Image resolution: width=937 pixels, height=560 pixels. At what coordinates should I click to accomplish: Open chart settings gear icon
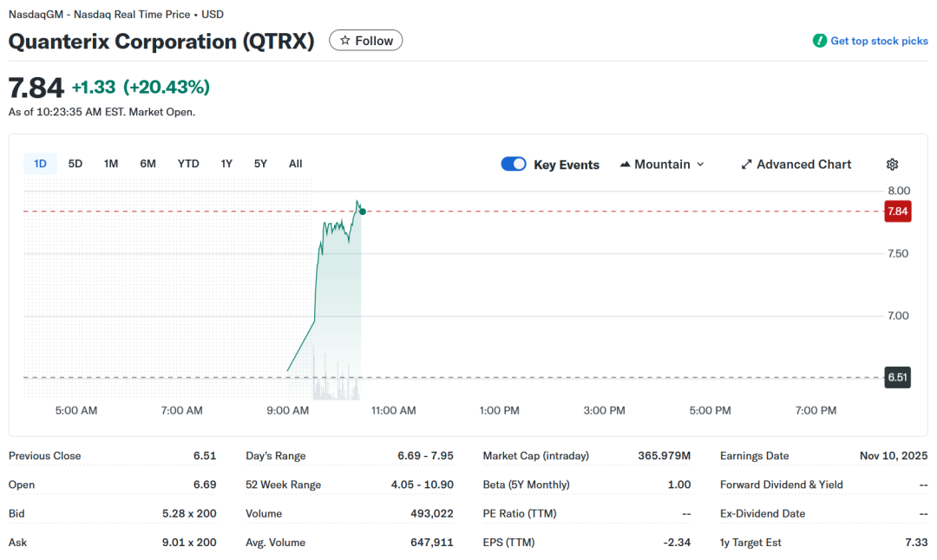[892, 165]
